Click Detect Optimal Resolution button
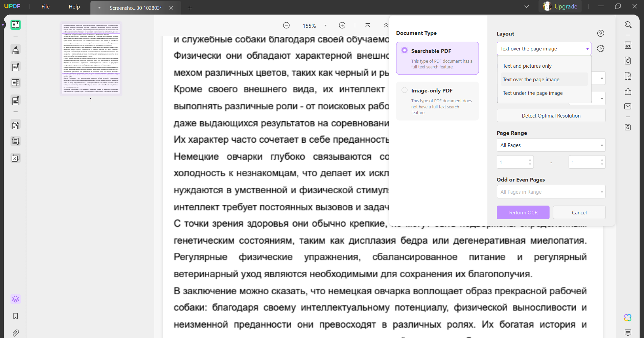 (551, 116)
